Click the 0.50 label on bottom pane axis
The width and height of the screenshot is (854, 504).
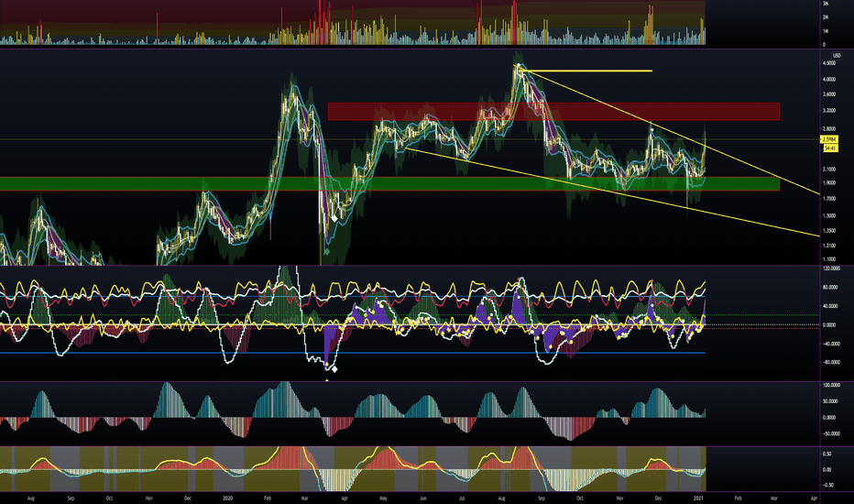point(827,454)
